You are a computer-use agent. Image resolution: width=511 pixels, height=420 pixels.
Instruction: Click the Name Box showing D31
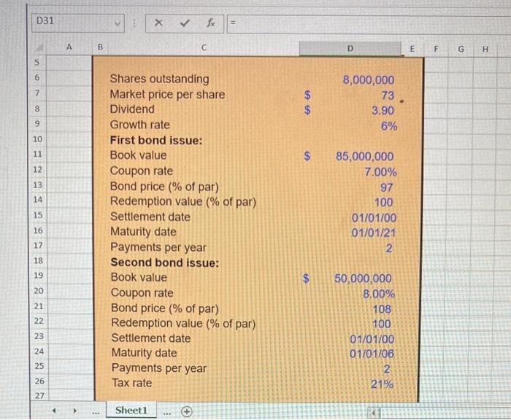78,23
